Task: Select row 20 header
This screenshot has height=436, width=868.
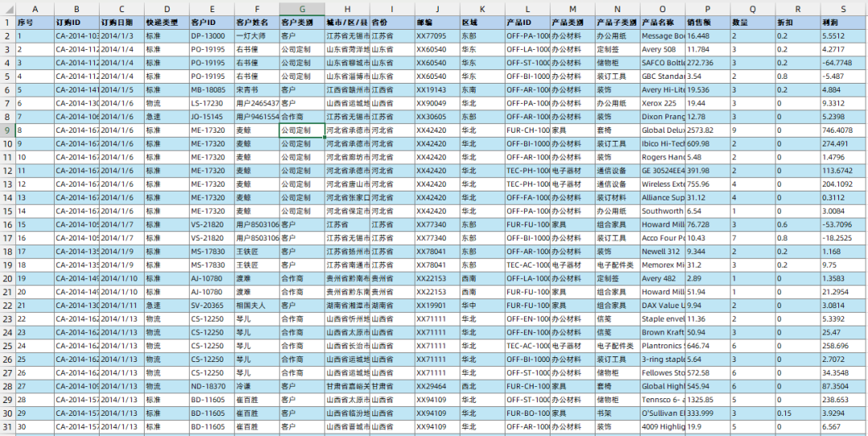Action: tap(8, 278)
